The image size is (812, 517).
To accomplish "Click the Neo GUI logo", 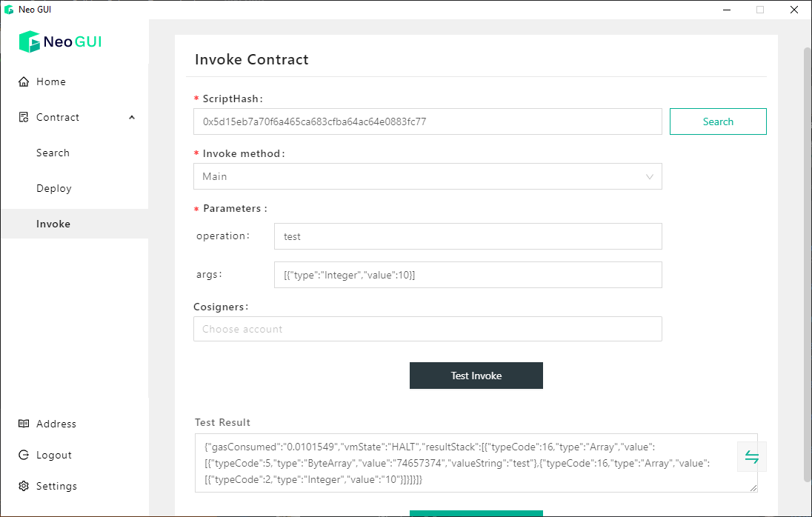I will tap(59, 41).
